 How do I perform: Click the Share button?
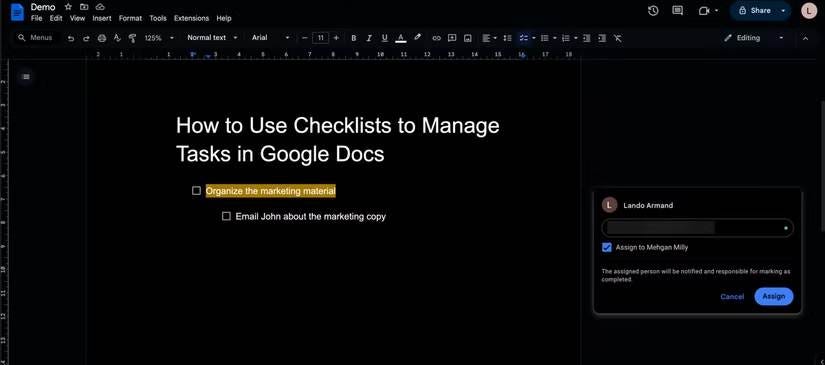[754, 11]
